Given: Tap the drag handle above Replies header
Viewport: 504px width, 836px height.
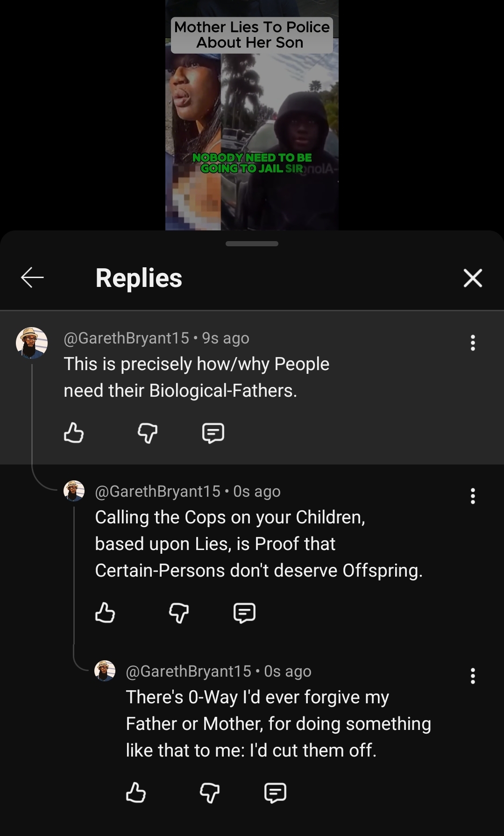Looking at the screenshot, I should [x=252, y=243].
